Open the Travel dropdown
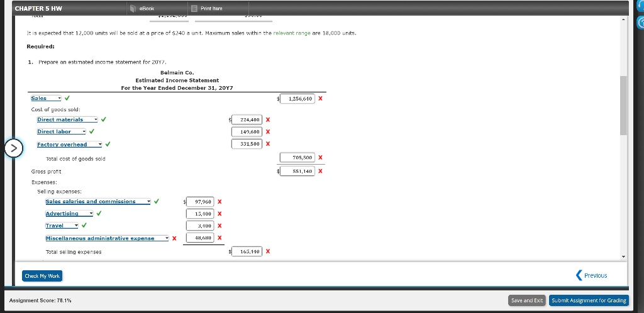This screenshot has height=313, width=644. (x=62, y=226)
